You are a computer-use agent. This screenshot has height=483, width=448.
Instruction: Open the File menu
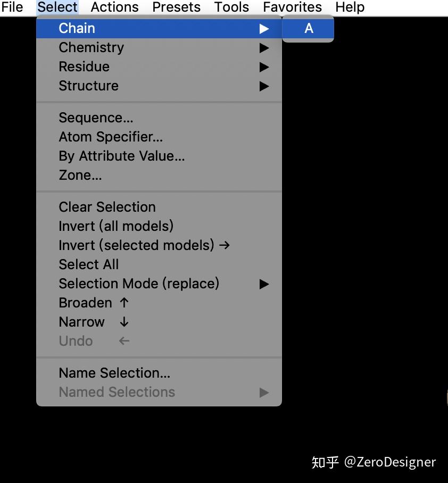click(12, 7)
